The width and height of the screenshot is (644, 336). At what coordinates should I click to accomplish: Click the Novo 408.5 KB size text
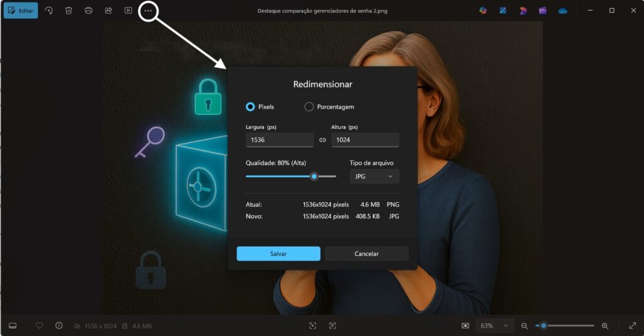pos(367,216)
